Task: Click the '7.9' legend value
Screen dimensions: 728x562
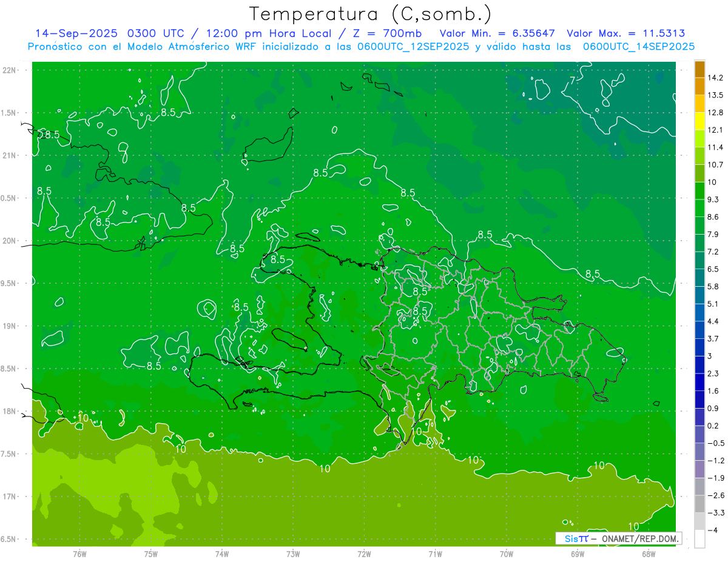Action: (713, 234)
